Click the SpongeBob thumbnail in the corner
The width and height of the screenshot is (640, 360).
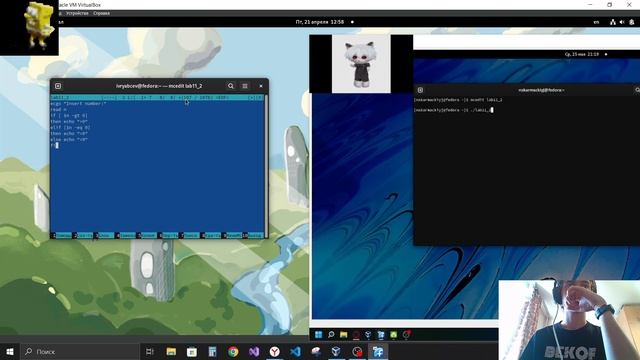pos(29,28)
